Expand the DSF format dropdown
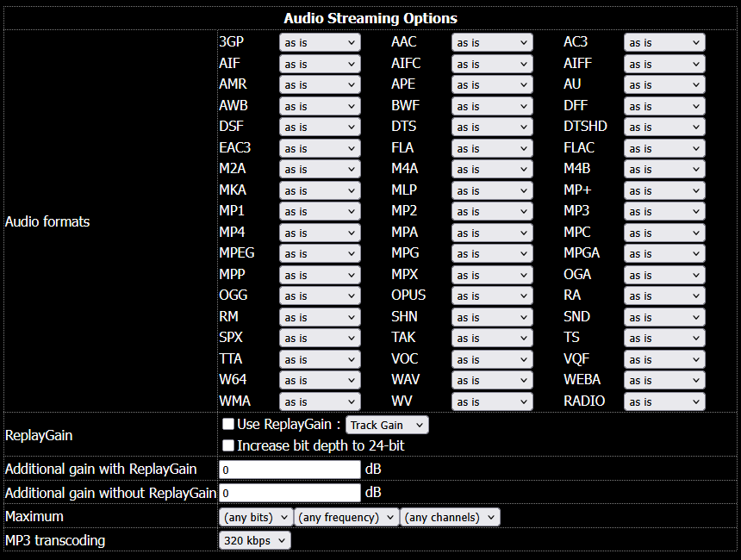 tap(320, 127)
